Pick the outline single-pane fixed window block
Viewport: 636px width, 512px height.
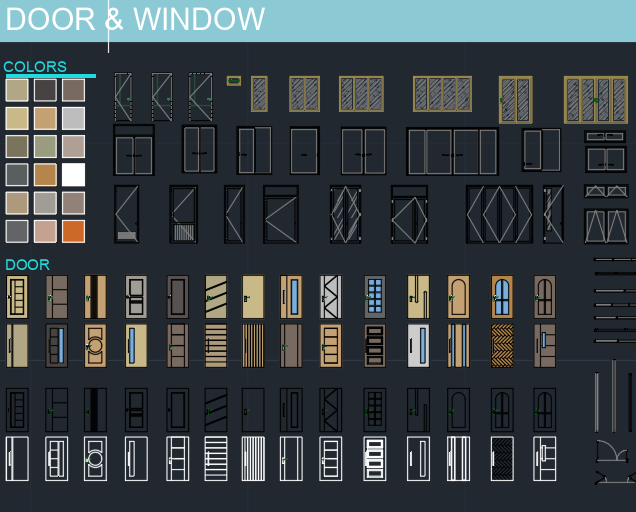tap(304, 151)
